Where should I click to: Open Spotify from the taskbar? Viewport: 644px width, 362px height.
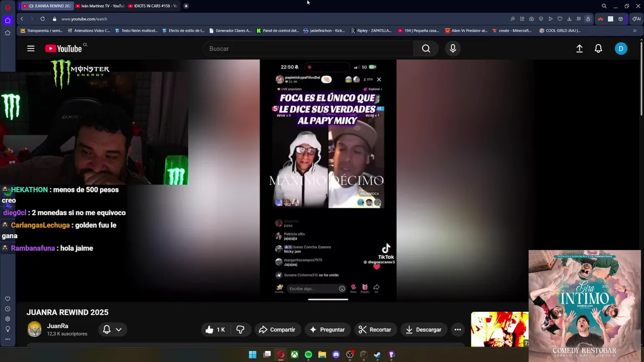coord(308,354)
